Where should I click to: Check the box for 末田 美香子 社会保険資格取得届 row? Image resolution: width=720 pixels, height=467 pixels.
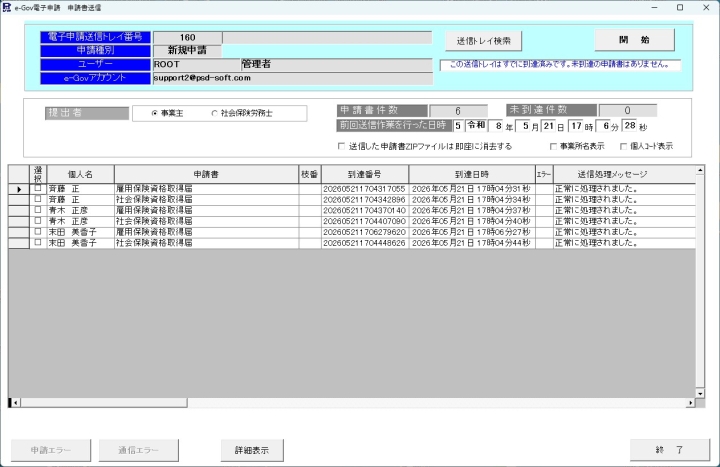tap(38, 242)
